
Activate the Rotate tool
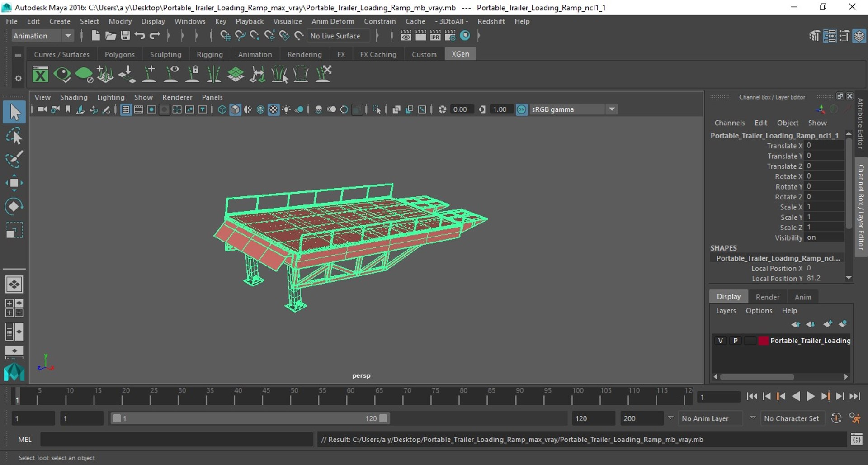click(x=14, y=206)
